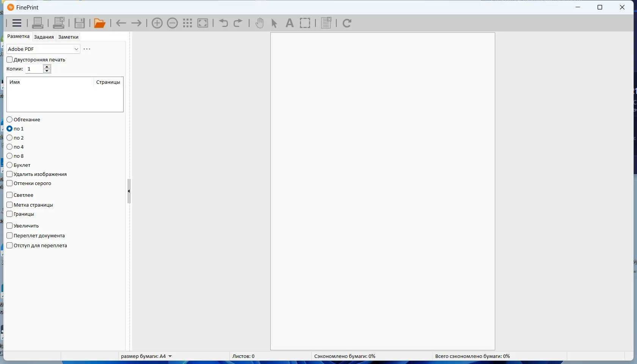This screenshot has height=364, width=637.
Task: Open the размер бумаги A4 dropdown
Action: 146,356
